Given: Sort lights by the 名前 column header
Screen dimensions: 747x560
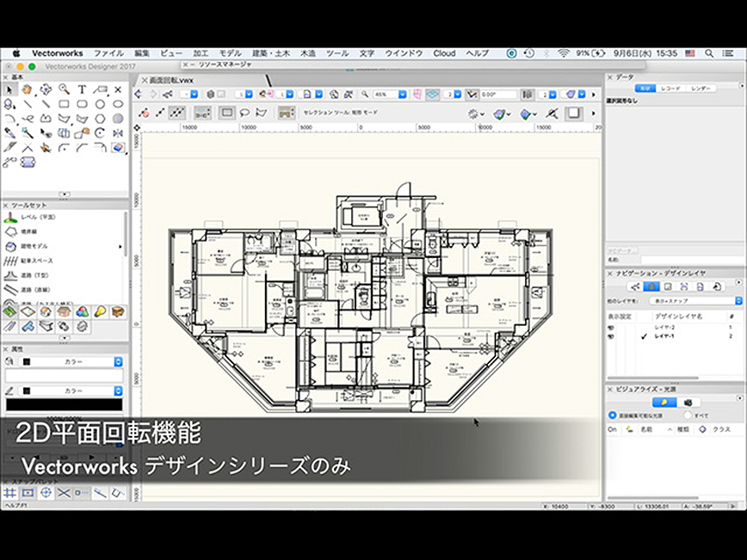Looking at the screenshot, I should coord(646,429).
